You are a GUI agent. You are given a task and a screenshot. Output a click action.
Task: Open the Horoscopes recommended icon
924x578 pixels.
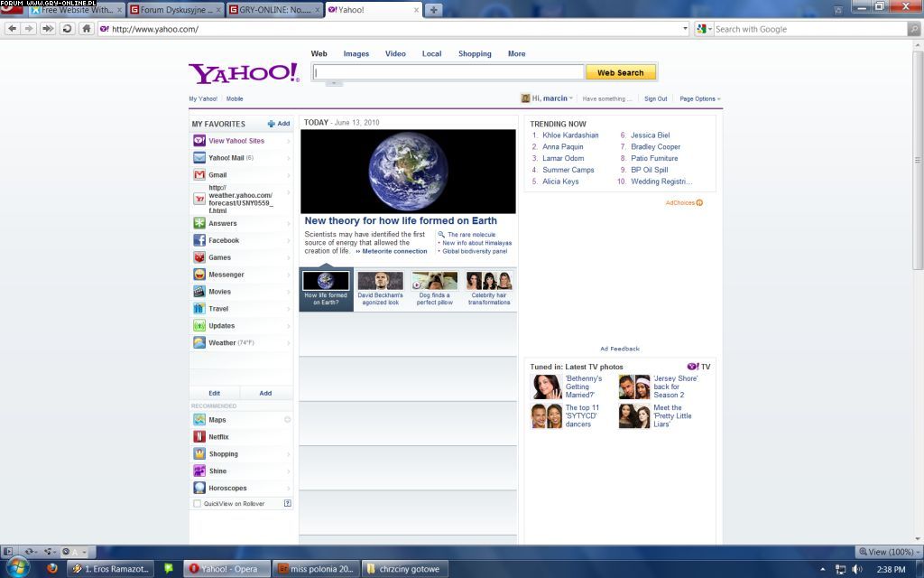click(x=199, y=488)
